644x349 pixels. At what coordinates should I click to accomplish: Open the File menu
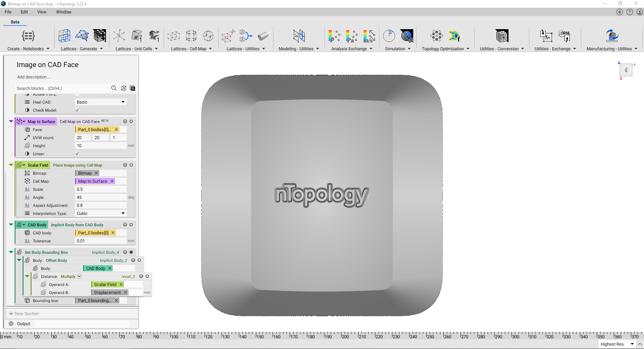[8, 12]
